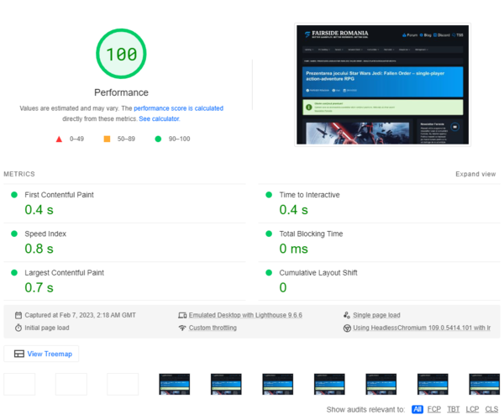
Task: Open the View Treemap button
Action: (x=41, y=354)
